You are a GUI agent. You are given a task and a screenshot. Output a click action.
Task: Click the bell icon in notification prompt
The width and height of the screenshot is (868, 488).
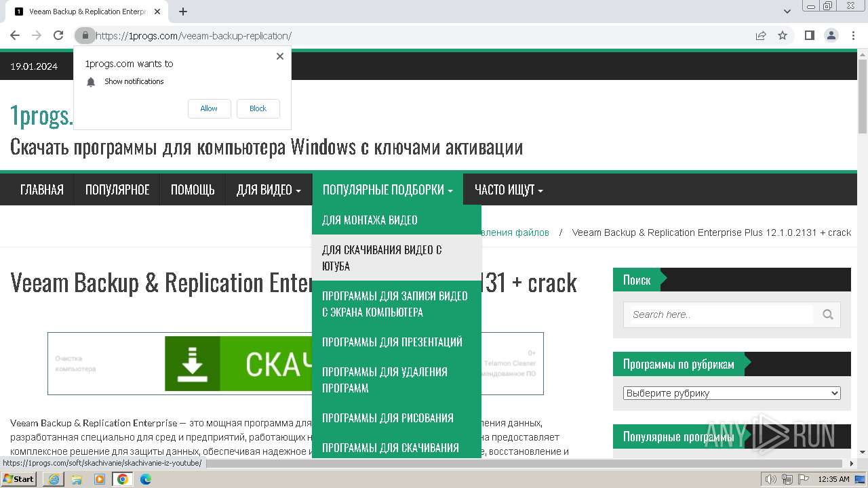(x=91, y=82)
